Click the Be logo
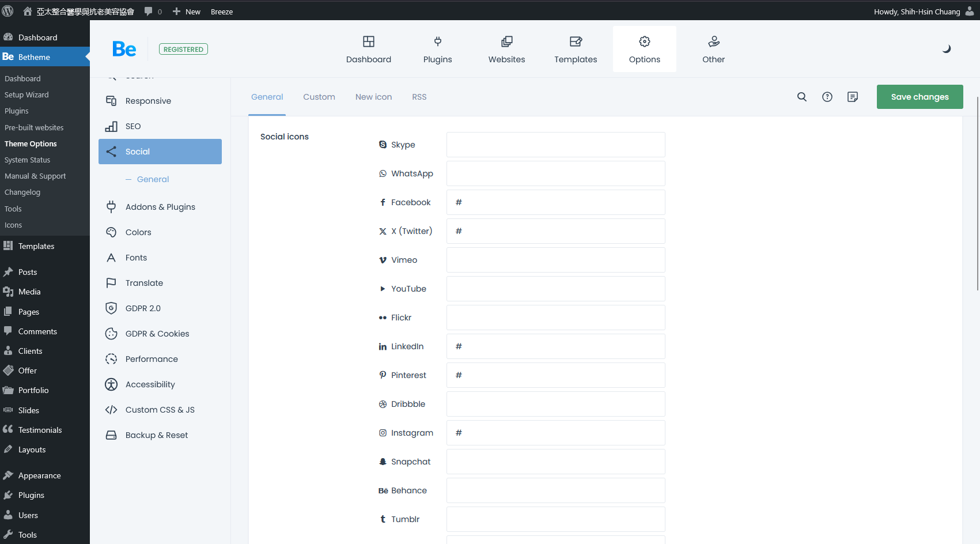The height and width of the screenshot is (544, 980). tap(124, 50)
